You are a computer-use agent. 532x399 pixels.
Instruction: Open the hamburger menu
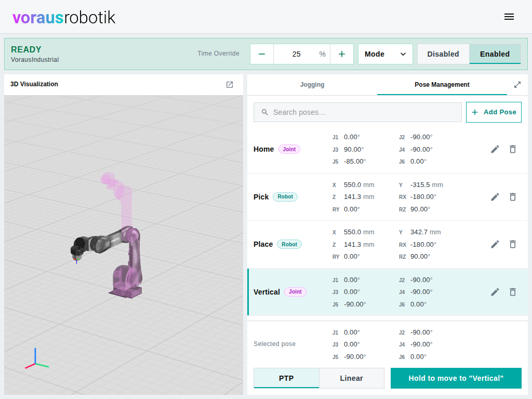509,17
